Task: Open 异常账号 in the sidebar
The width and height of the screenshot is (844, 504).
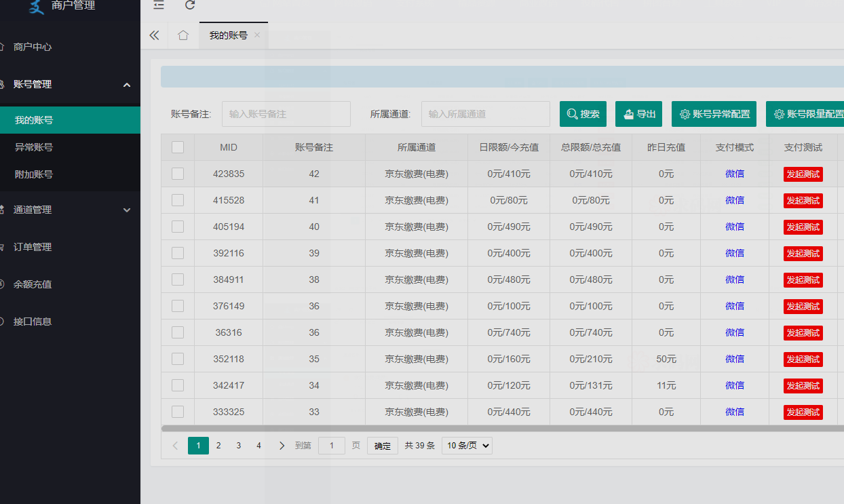Action: pyautogui.click(x=34, y=147)
